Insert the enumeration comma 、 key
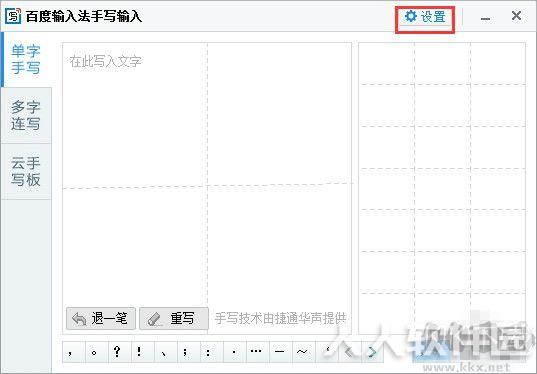537x374 pixels. 165,352
